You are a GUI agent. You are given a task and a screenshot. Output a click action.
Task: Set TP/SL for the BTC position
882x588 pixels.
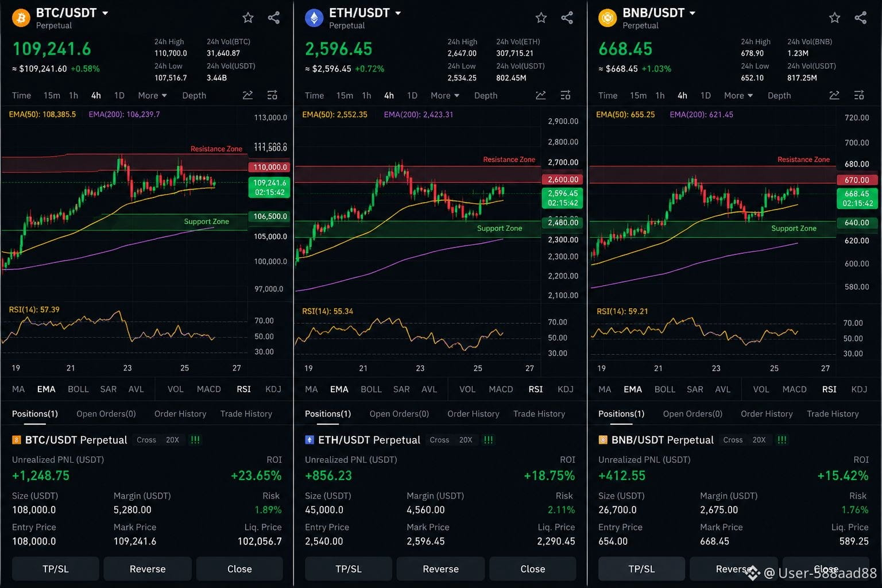[x=56, y=568]
